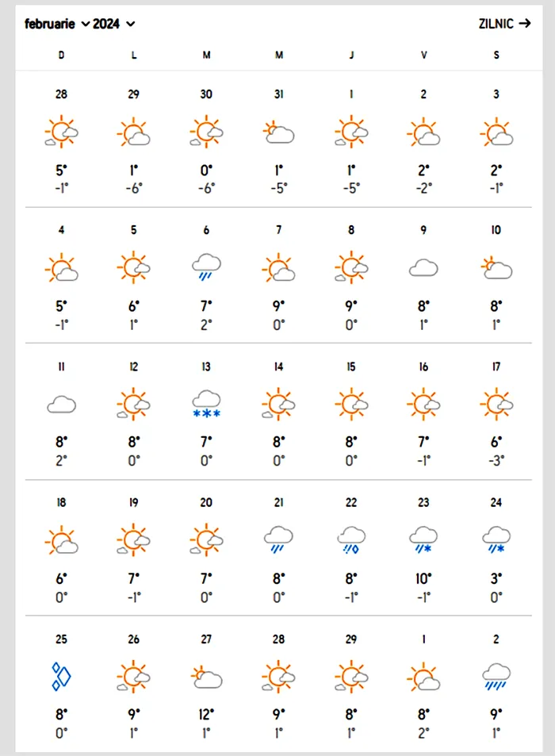Click the partly sunny icon for February 10
The height and width of the screenshot is (756, 555).
coord(496,267)
